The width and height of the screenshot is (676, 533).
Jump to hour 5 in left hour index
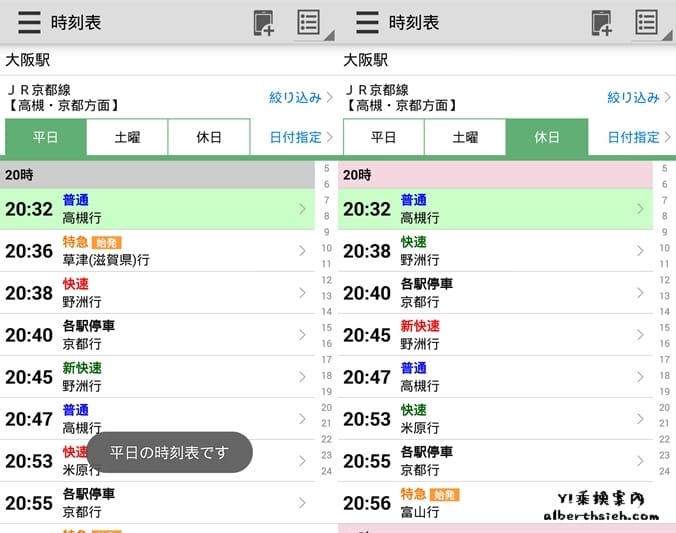tap(326, 168)
